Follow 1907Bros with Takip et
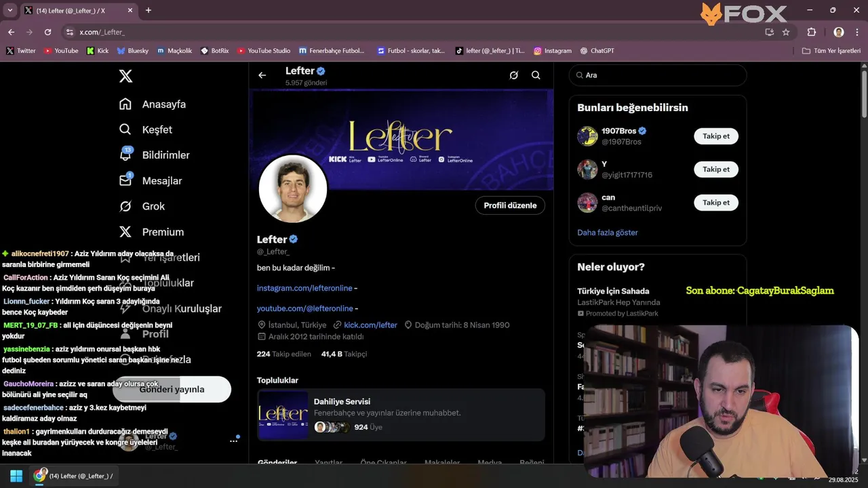The height and width of the screenshot is (488, 868). (x=715, y=136)
